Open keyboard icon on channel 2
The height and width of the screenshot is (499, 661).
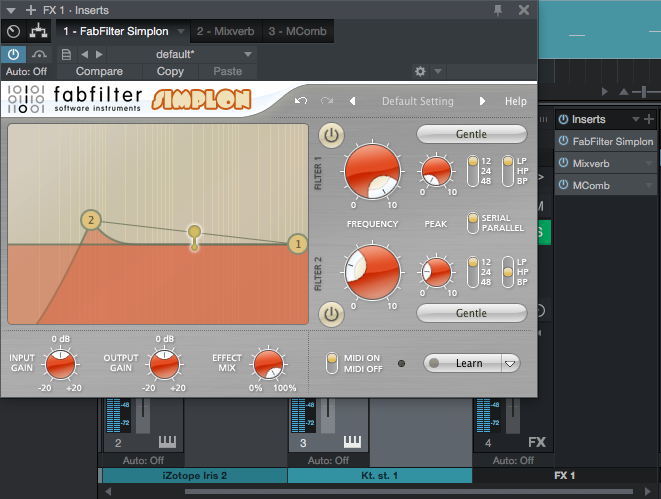tap(167, 442)
